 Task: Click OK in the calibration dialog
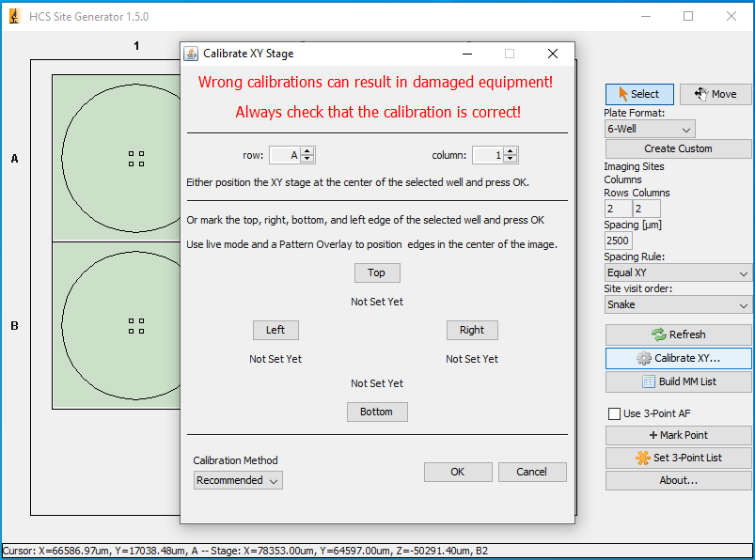coord(458,472)
